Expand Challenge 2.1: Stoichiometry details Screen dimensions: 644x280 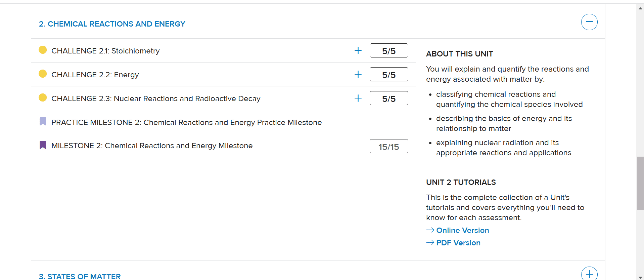358,50
